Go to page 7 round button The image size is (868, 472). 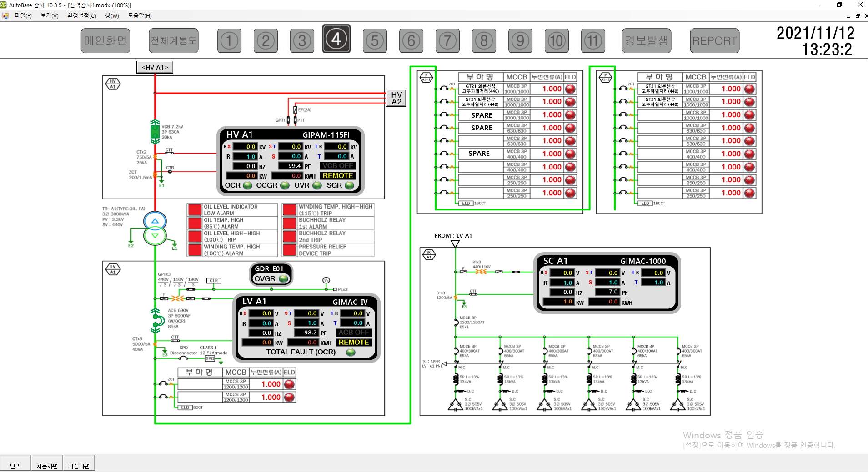click(x=447, y=41)
